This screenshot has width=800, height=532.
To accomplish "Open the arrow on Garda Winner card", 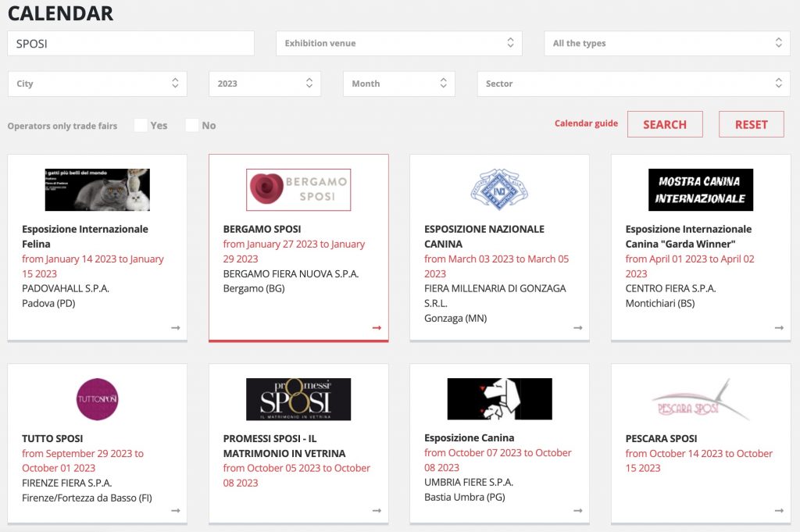I will click(x=779, y=327).
